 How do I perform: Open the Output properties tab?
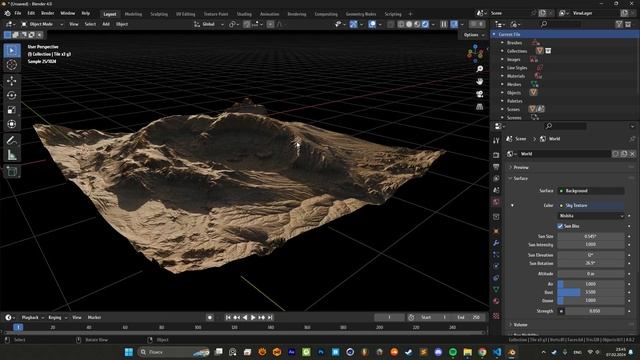point(496,167)
